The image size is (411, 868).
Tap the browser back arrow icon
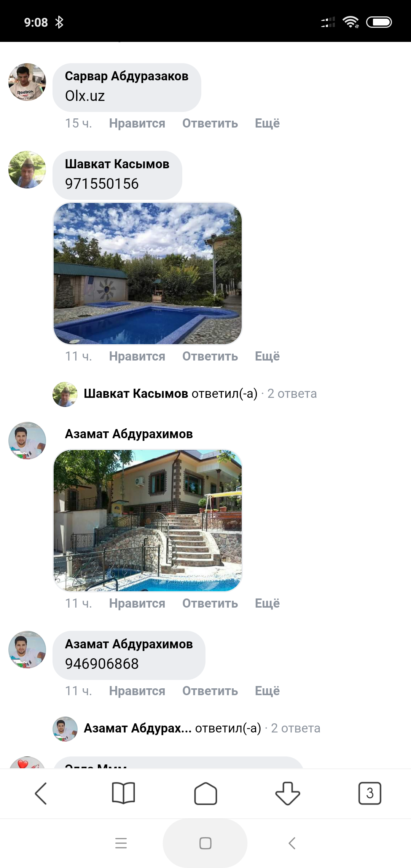[41, 793]
